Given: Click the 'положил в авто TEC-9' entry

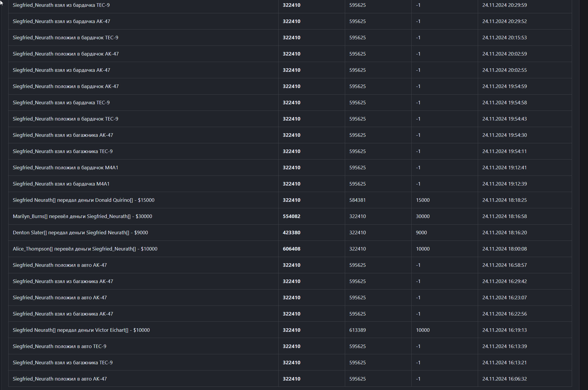Looking at the screenshot, I should (59, 346).
